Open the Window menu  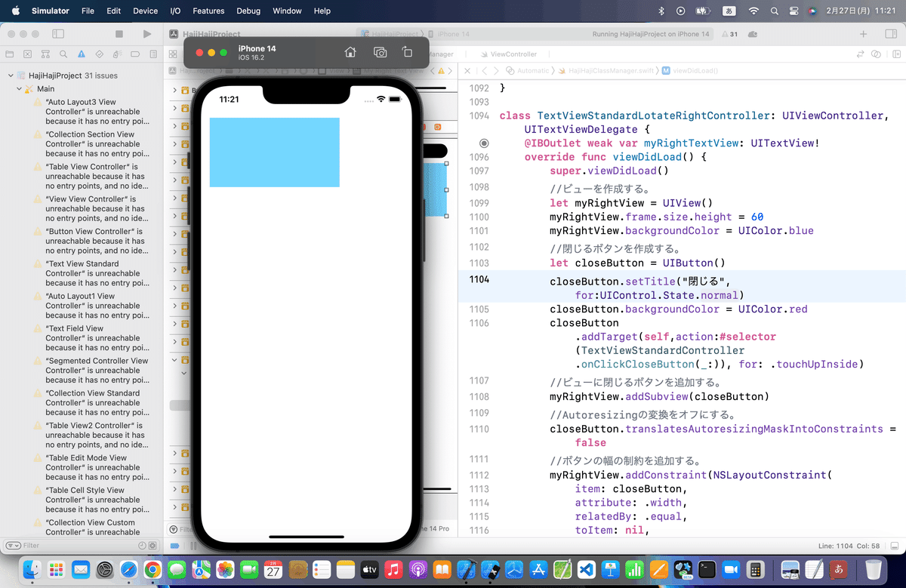[287, 11]
